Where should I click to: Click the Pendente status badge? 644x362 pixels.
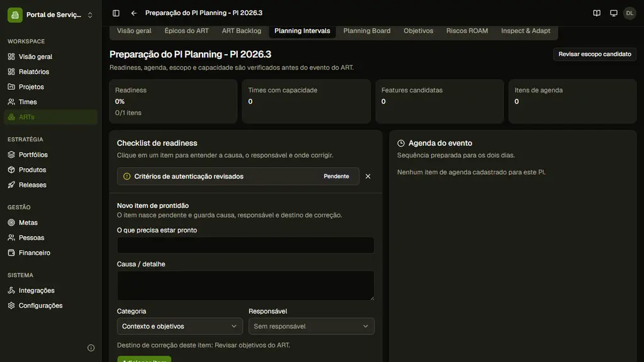click(x=336, y=177)
